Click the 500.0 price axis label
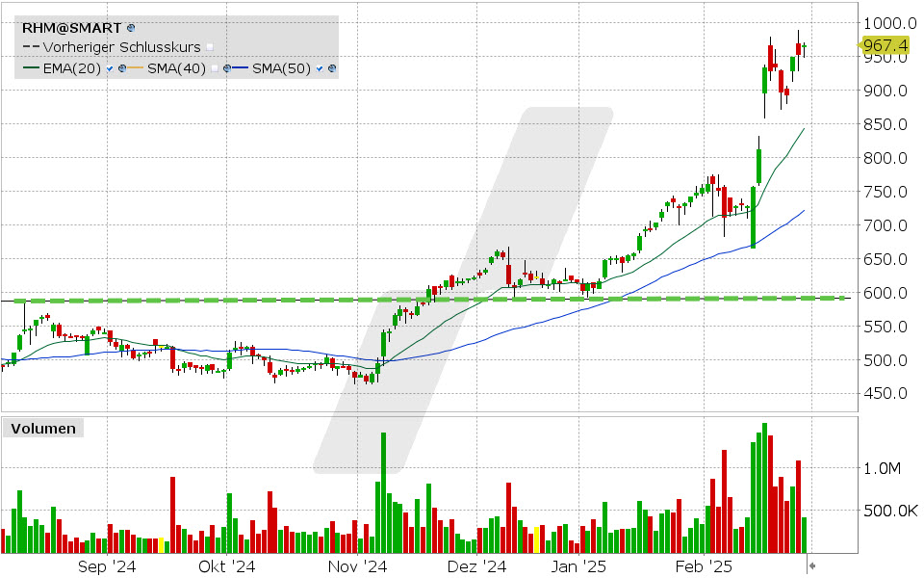924x578 pixels. [x=885, y=359]
